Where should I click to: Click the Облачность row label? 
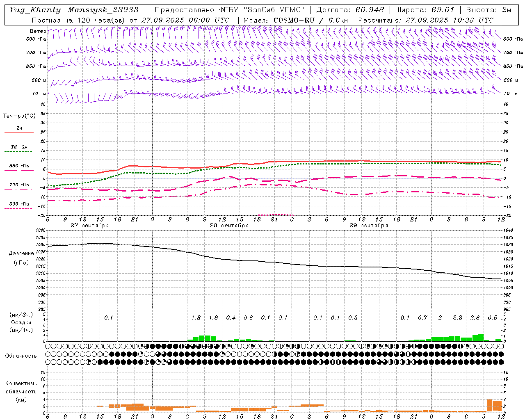[21, 356]
